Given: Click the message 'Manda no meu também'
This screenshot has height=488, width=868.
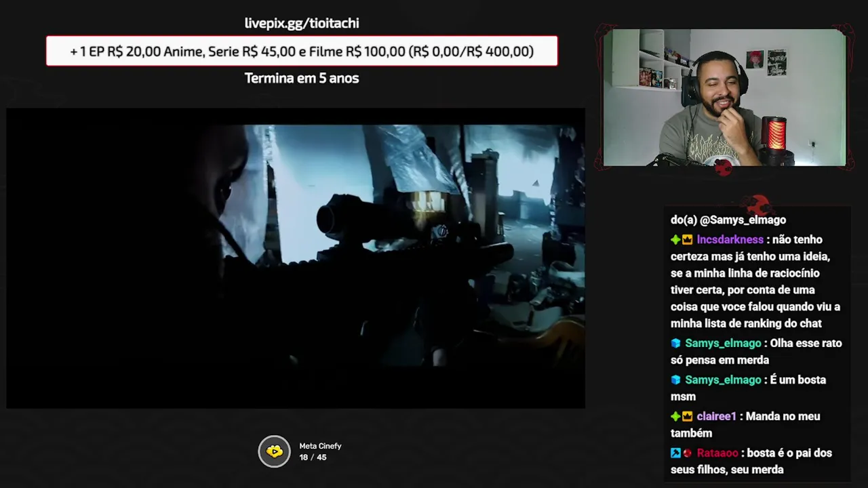Looking at the screenshot, I should (x=745, y=425).
